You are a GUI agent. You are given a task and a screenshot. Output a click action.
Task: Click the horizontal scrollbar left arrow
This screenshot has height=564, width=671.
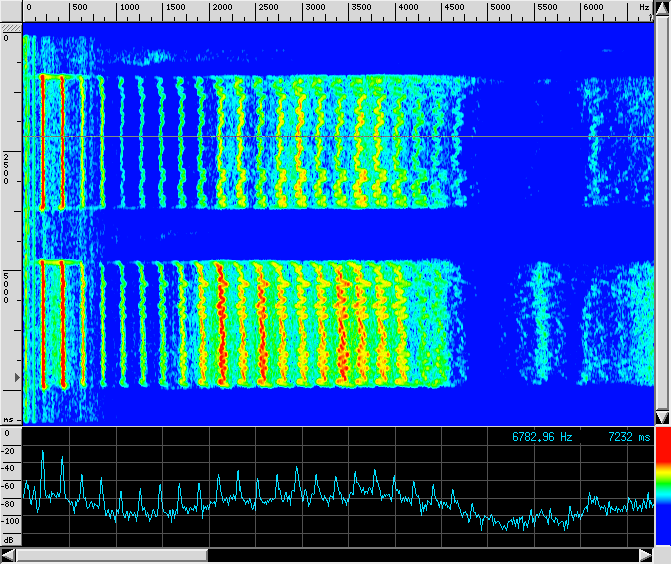pos(8,555)
